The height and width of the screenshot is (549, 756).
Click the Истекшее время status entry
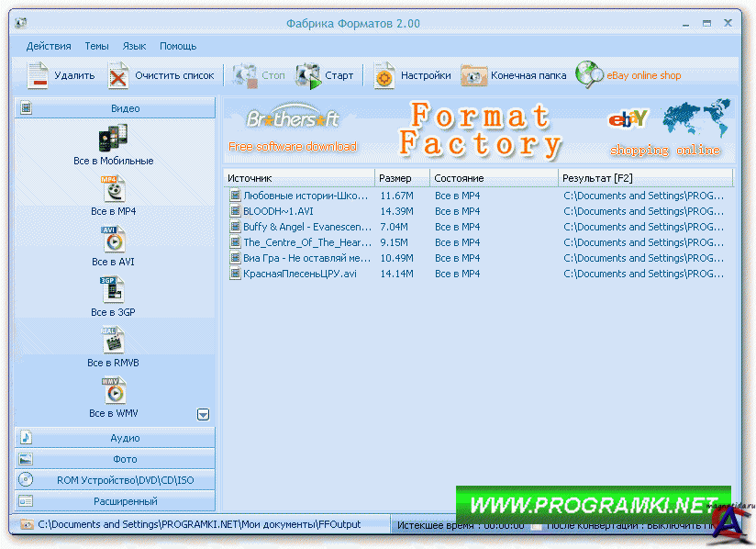(x=461, y=525)
